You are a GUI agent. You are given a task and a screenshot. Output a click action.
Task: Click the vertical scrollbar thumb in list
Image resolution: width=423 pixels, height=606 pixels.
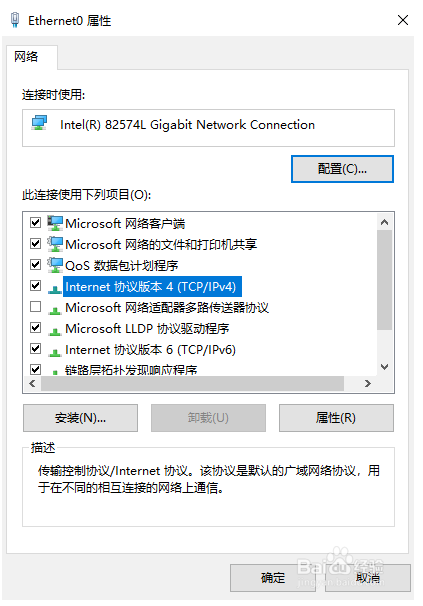pos(384,280)
